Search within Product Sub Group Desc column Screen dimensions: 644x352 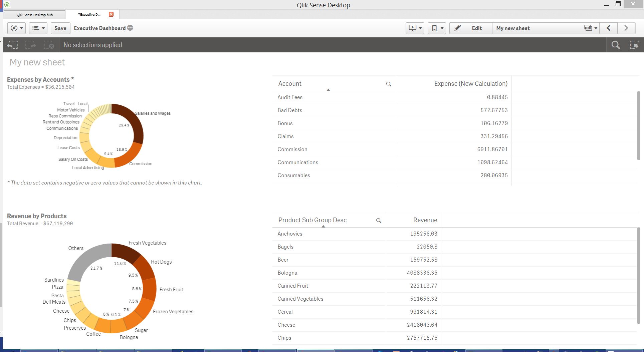379,221
